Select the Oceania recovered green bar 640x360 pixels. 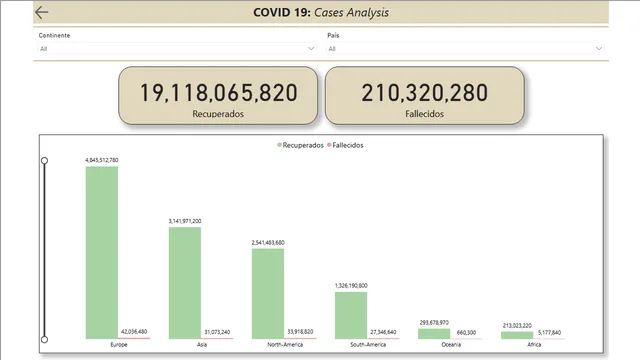pos(434,333)
